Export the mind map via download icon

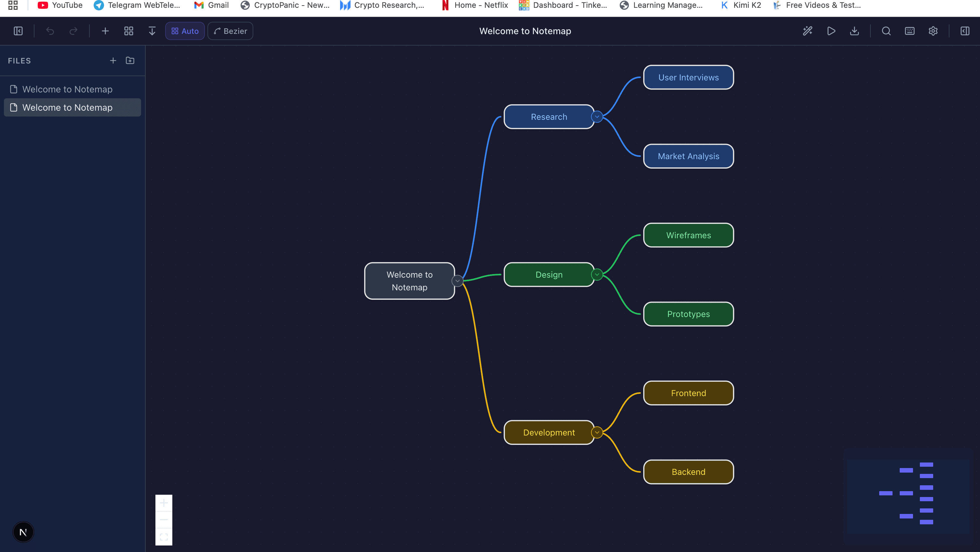(854, 31)
